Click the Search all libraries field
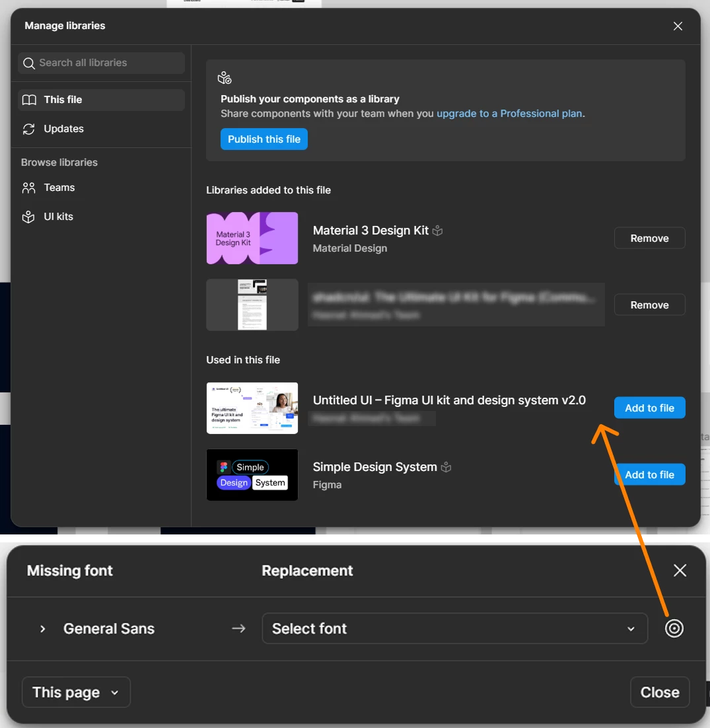The image size is (710, 728). pyautogui.click(x=101, y=63)
